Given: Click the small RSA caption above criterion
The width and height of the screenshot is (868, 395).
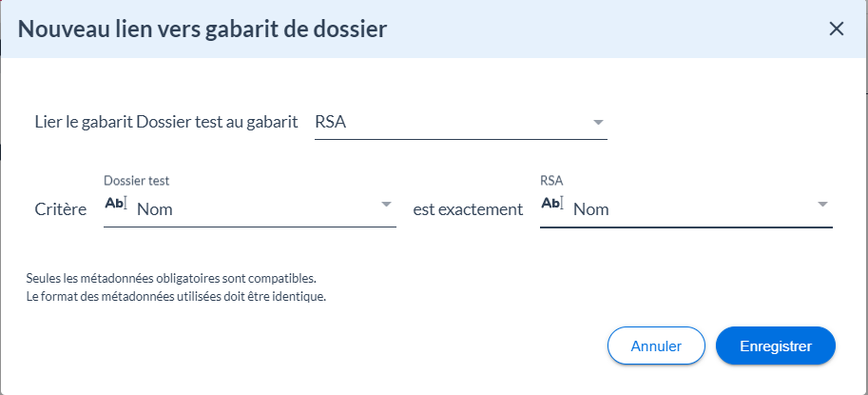Looking at the screenshot, I should (551, 180).
